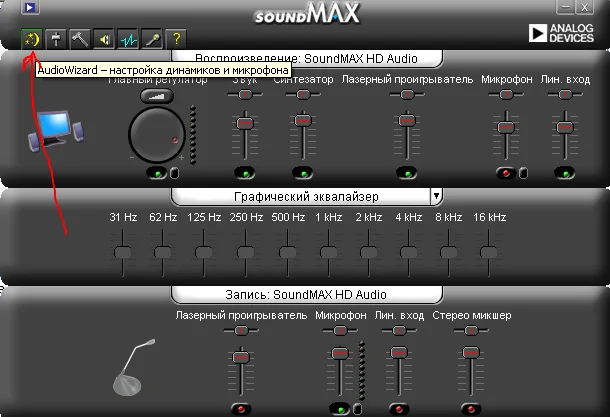
Task: Click recording Микрофон balance slider
Action: (340, 331)
